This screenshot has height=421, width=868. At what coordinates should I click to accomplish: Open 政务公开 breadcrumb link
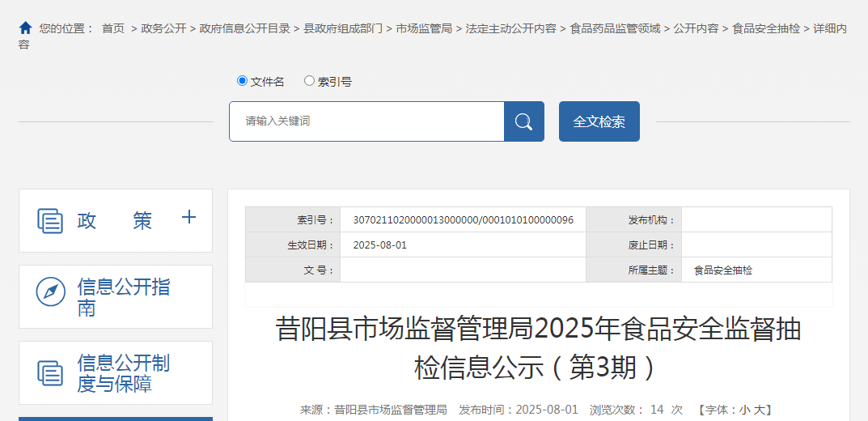tap(163, 29)
